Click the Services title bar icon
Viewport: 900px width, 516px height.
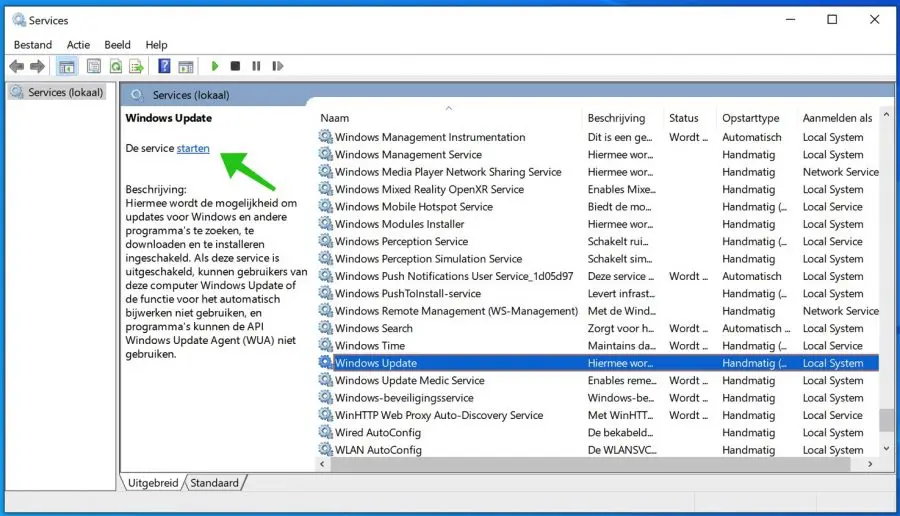pyautogui.click(x=20, y=20)
